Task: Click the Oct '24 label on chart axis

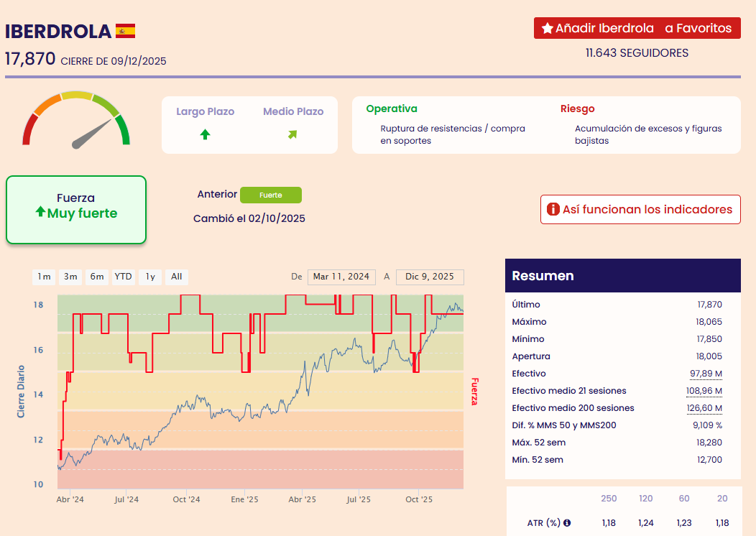Action: pos(186,499)
